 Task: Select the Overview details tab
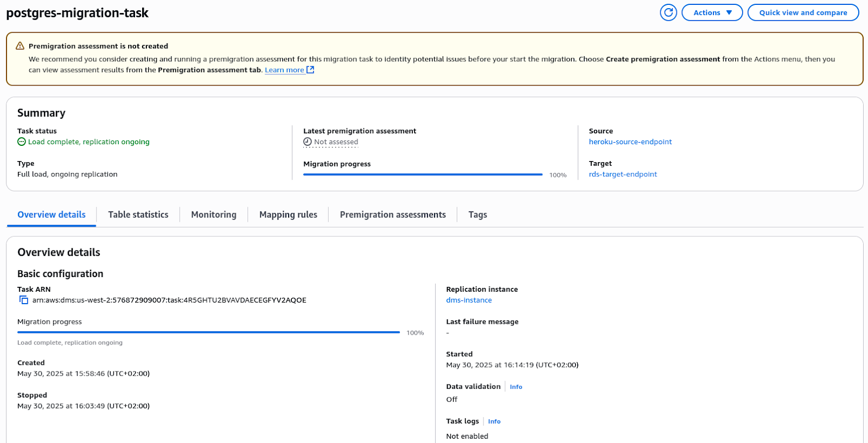pyautogui.click(x=52, y=215)
